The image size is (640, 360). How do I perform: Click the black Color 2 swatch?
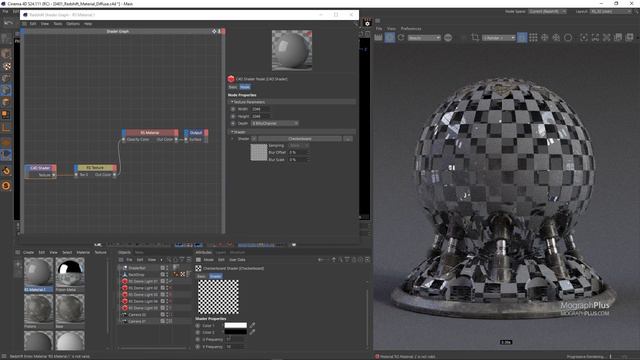click(236, 331)
